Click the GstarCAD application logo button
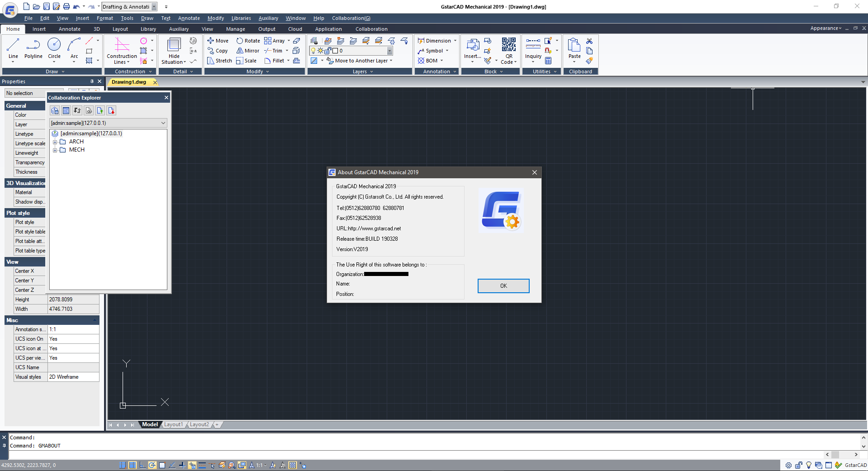Screen dimensions: 868x471 pyautogui.click(x=10, y=10)
